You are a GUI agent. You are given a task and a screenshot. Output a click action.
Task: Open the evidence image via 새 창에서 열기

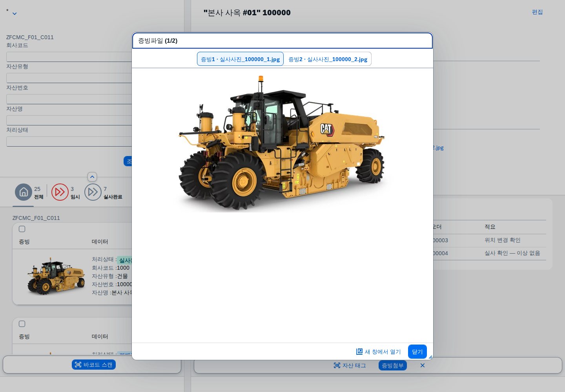click(379, 352)
